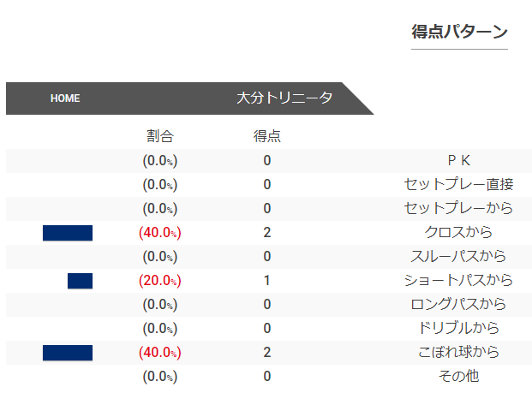
Task: Click the スルーパスから pattern label
Action: 458,256
